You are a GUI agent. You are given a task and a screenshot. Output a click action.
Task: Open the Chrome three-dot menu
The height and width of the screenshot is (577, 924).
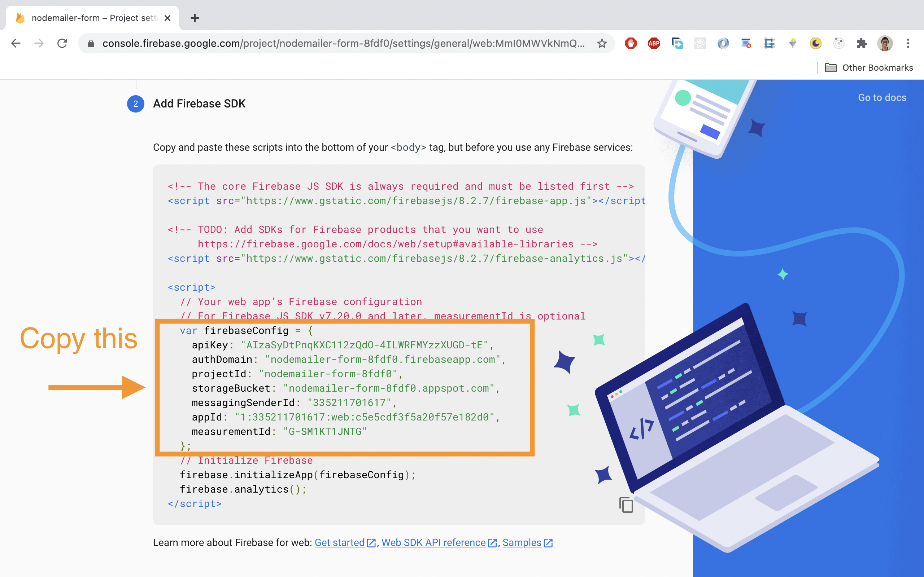908,44
